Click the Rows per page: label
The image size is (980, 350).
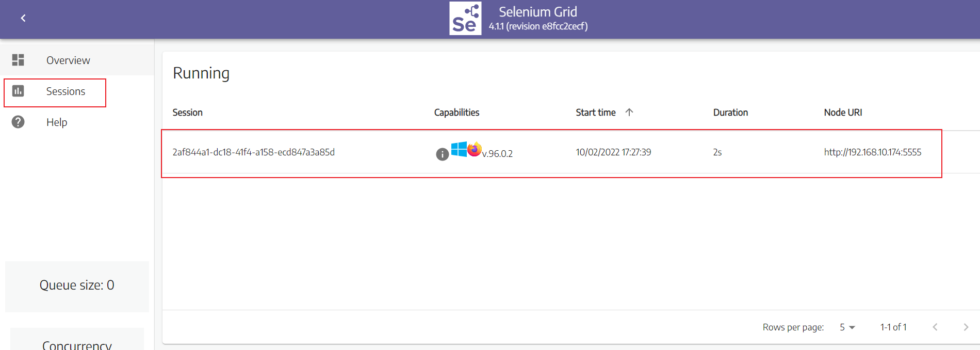[793, 327]
